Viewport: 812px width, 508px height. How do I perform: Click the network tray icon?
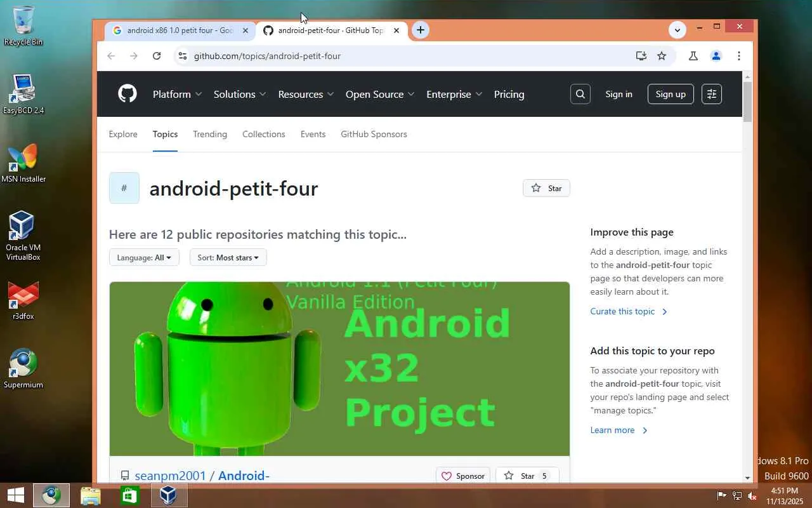pyautogui.click(x=737, y=495)
